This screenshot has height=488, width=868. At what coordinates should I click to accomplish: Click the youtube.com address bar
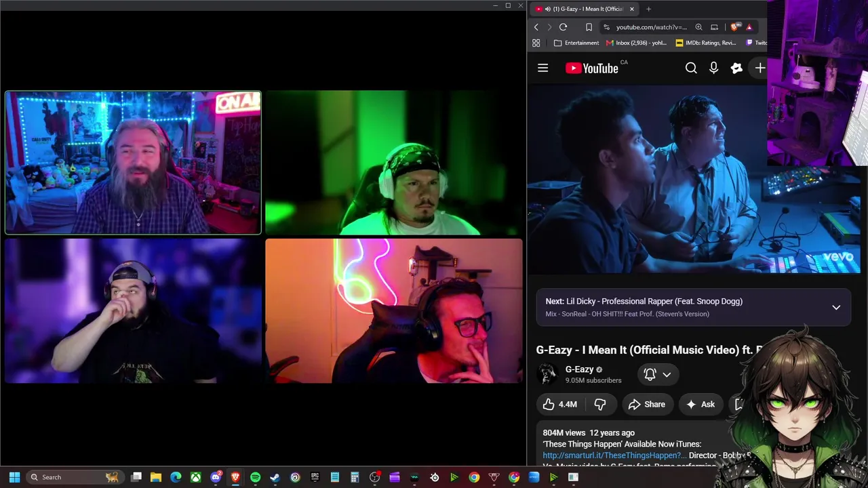pos(651,27)
